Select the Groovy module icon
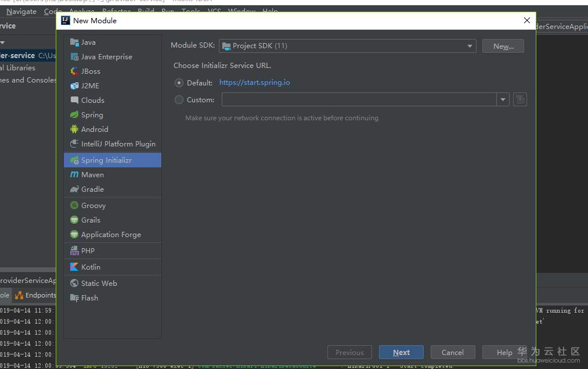588x369 pixels. click(74, 206)
